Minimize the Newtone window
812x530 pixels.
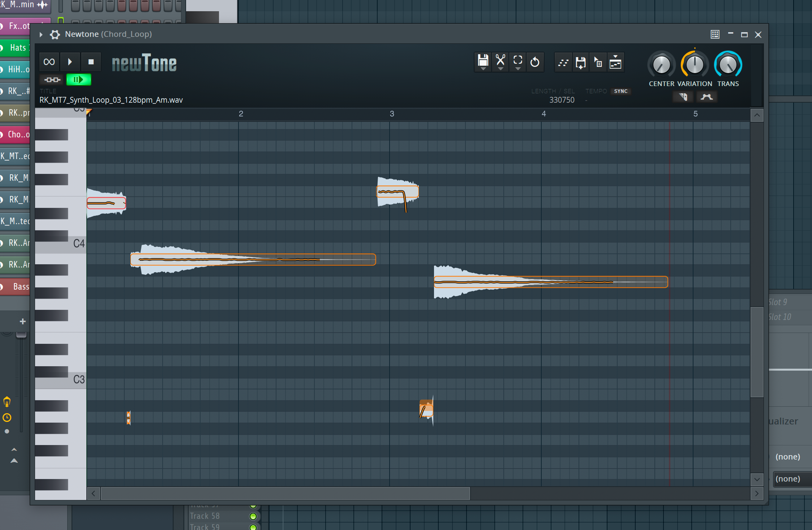coord(730,34)
